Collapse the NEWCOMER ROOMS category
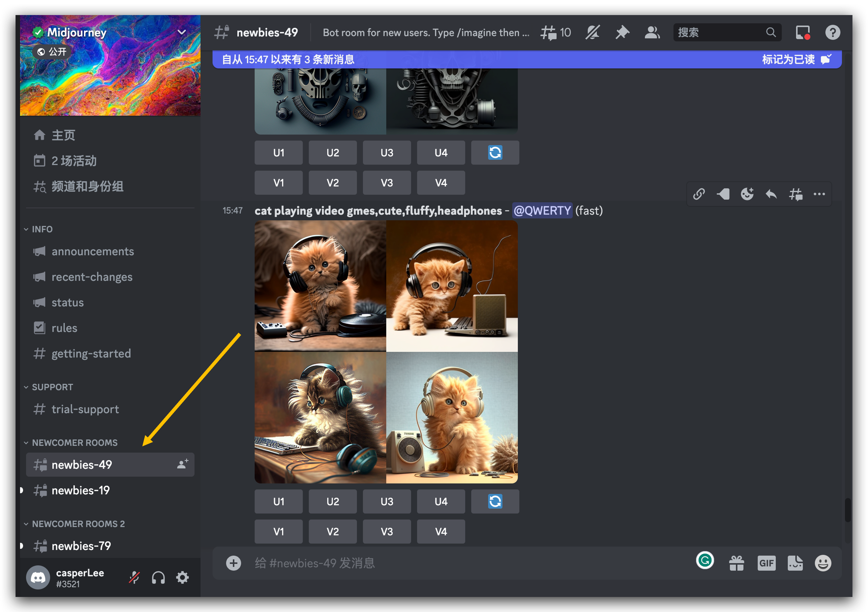The width and height of the screenshot is (868, 612). [71, 443]
